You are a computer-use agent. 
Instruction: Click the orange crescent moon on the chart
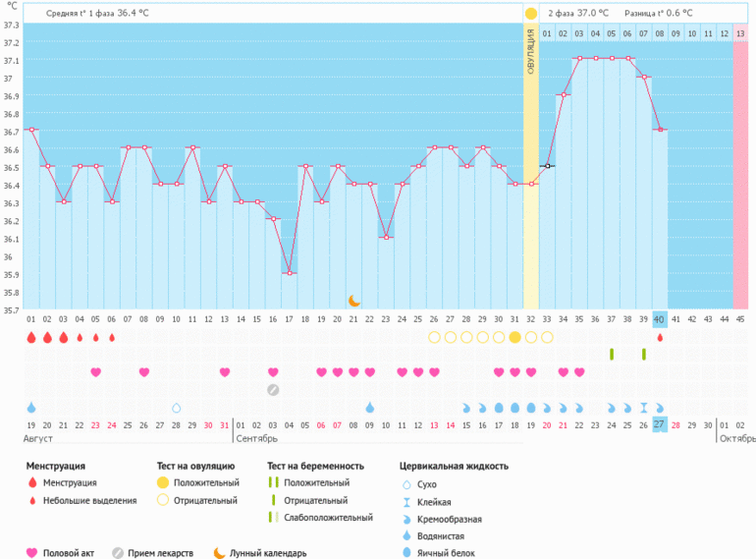point(353,301)
